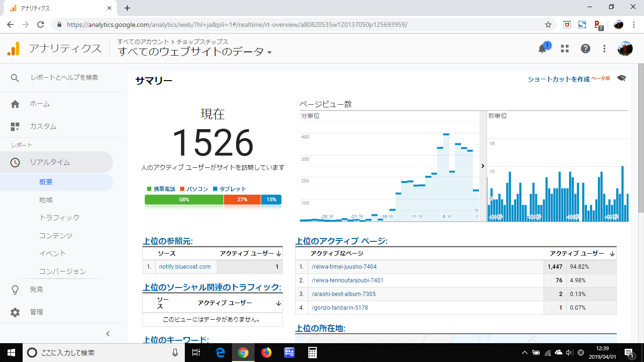This screenshot has width=644, height=362.
Task: Click the blue S extension icon
Action: coord(582,25)
